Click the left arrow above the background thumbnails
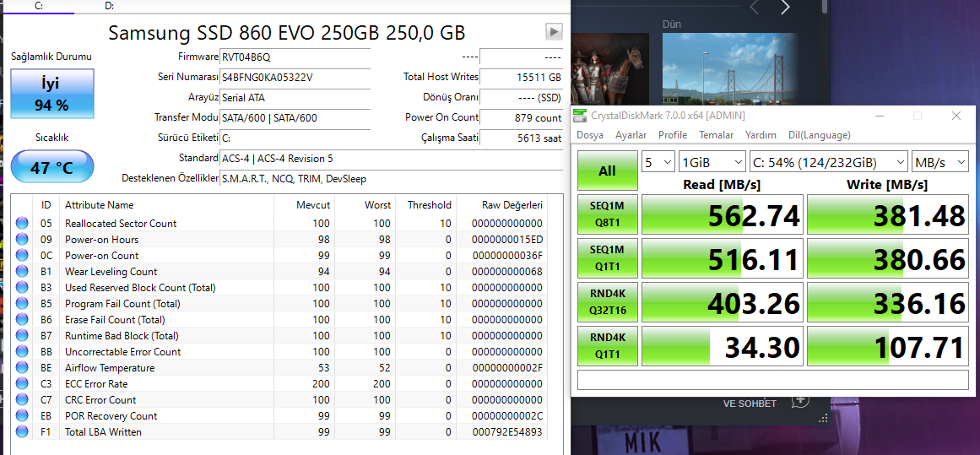 (x=755, y=8)
